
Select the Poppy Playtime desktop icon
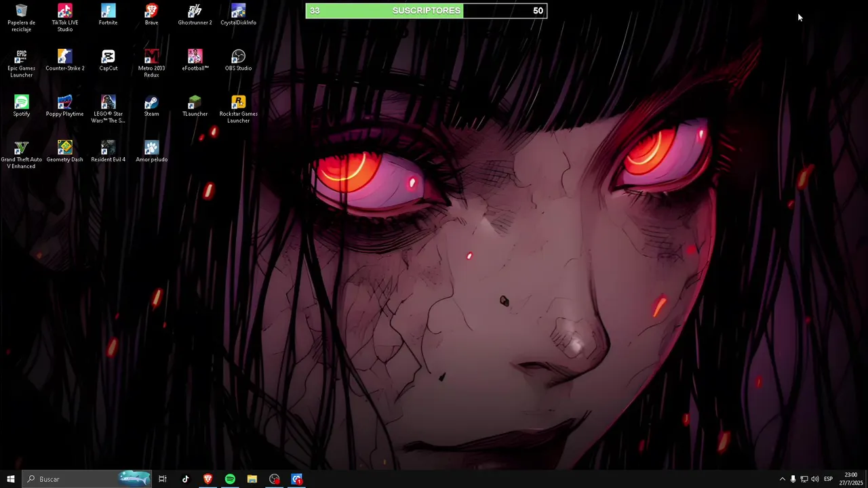(x=64, y=105)
